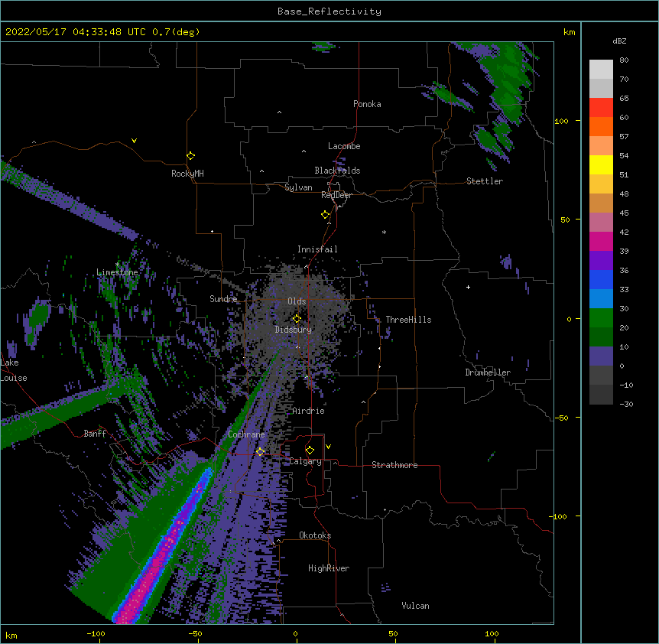
Task: Click the Olds town label
Action: (297, 301)
